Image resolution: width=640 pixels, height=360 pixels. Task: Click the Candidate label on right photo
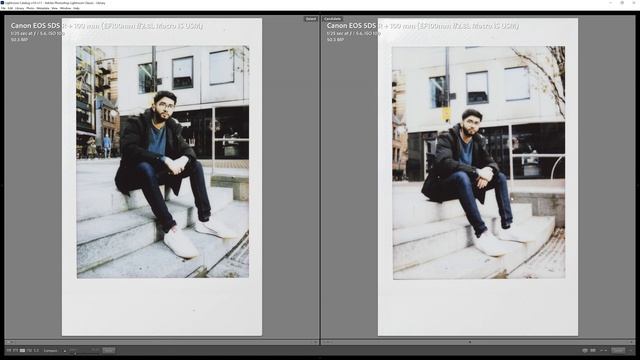pyautogui.click(x=332, y=19)
